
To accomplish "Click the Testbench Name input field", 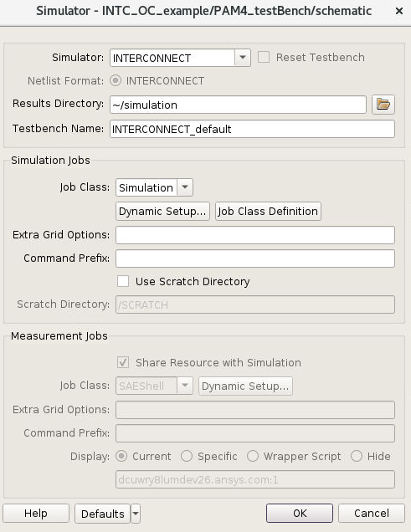I will pyautogui.click(x=252, y=129).
